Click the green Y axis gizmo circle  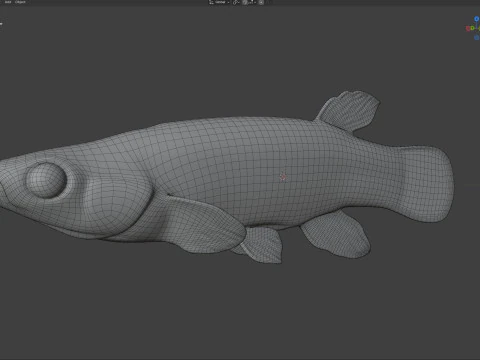click(472, 28)
